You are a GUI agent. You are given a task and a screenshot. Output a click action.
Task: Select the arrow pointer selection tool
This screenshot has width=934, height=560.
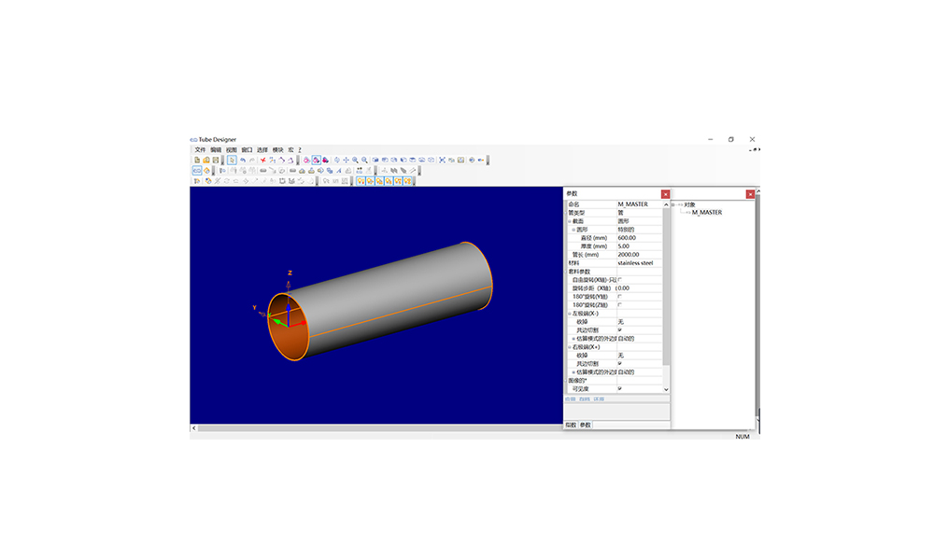(232, 161)
